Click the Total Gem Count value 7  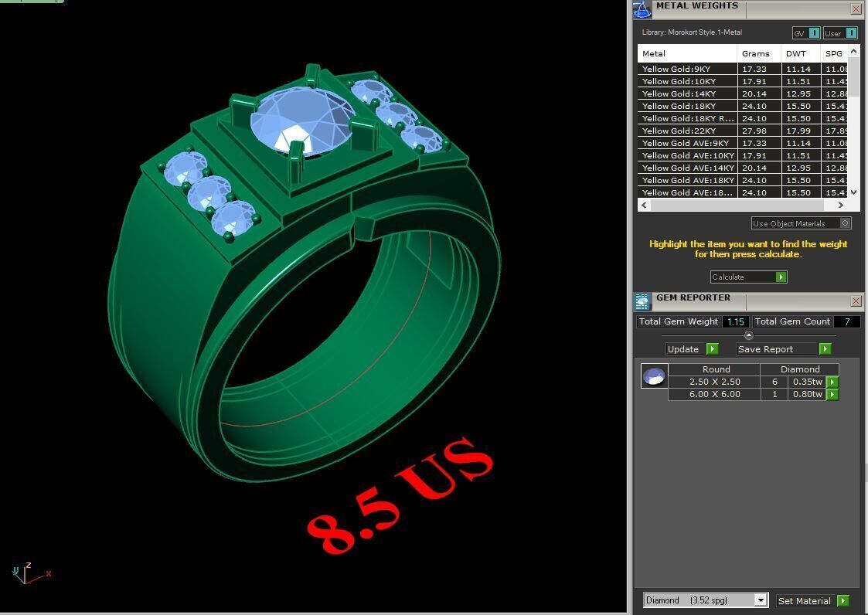pos(847,321)
